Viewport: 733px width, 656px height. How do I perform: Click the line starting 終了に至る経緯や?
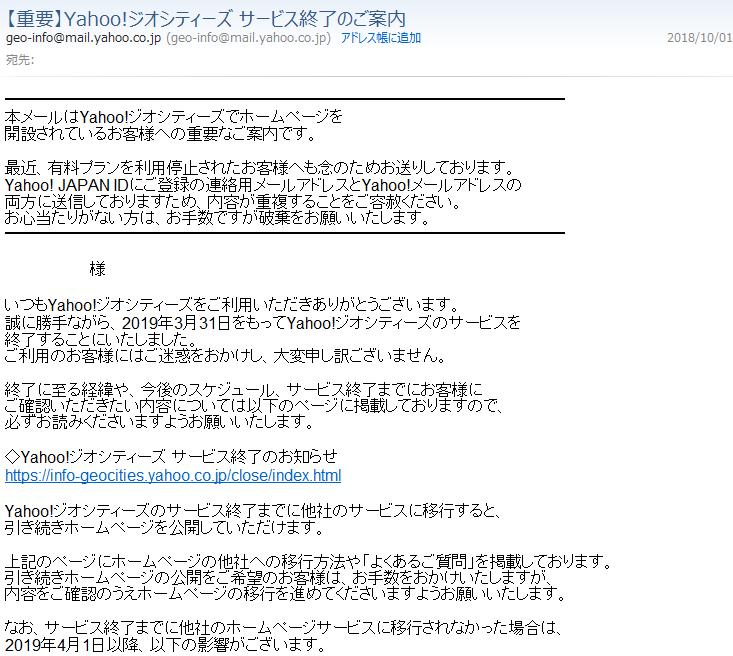click(x=244, y=389)
